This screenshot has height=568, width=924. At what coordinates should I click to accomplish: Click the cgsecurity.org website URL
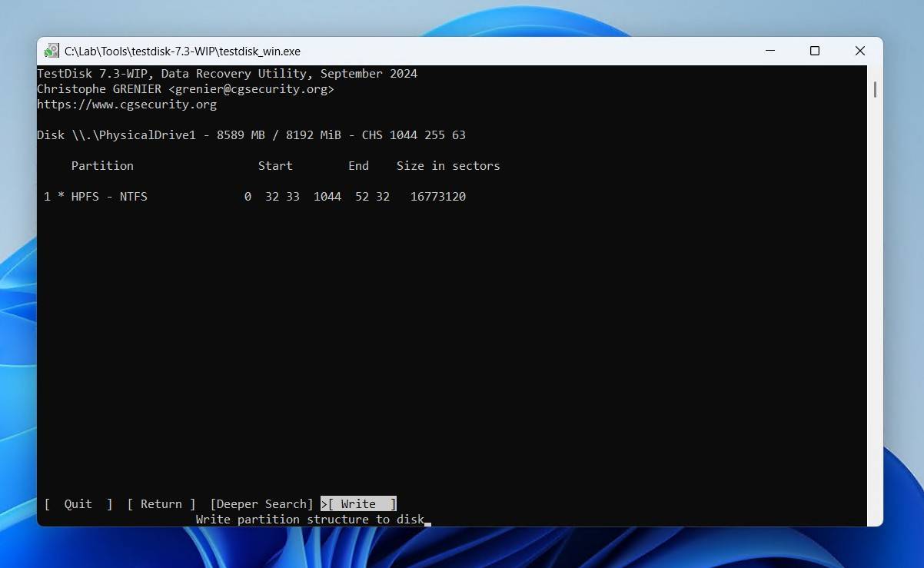127,105
